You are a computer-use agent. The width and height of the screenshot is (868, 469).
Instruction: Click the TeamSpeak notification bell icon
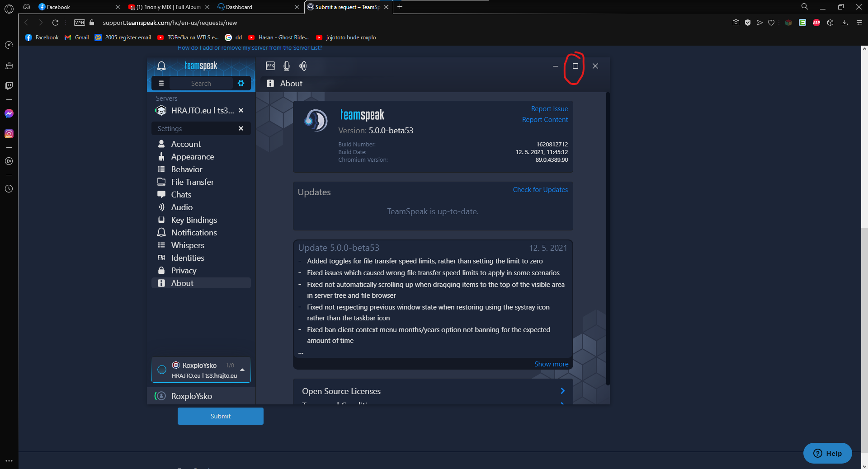coord(161,66)
